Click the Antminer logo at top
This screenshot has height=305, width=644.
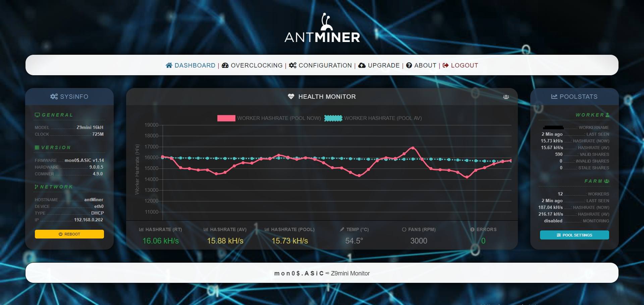click(322, 28)
